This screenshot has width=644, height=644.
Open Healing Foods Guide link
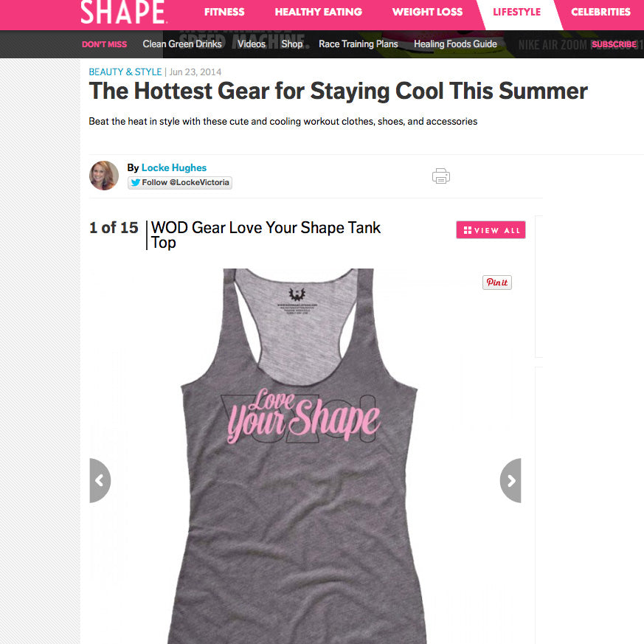pyautogui.click(x=455, y=44)
